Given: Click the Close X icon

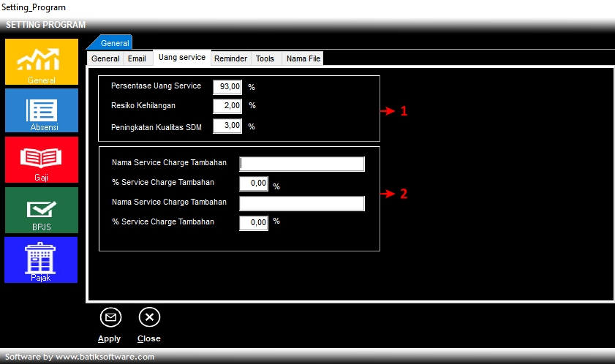Looking at the screenshot, I should pyautogui.click(x=149, y=317).
